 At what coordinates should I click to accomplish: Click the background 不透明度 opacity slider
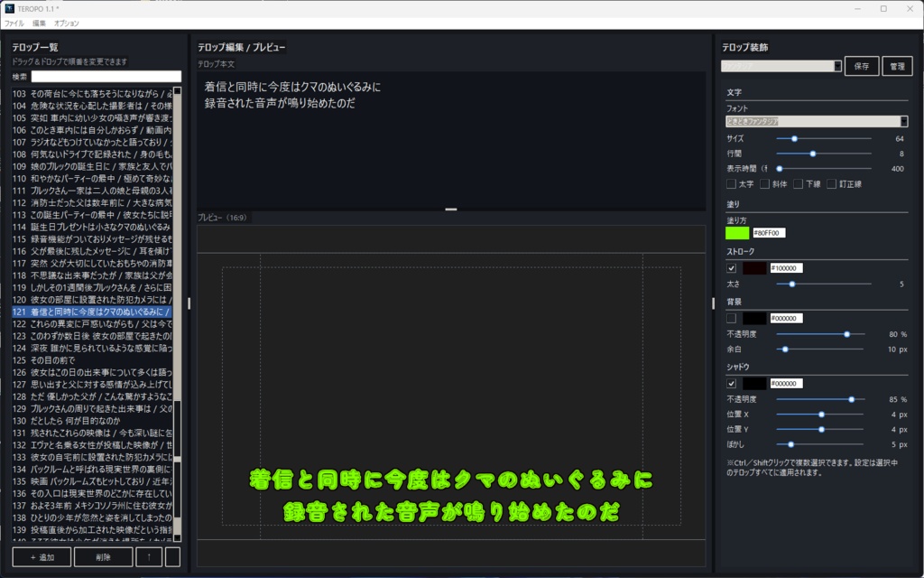point(820,334)
